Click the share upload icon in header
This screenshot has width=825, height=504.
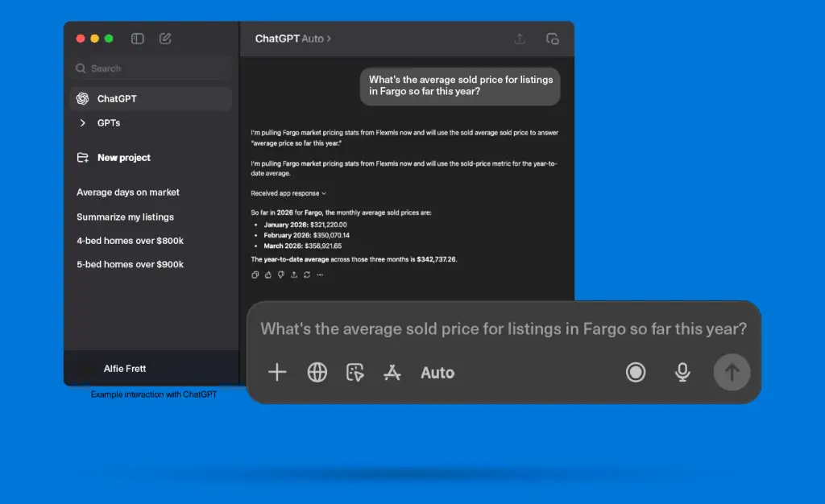[520, 39]
